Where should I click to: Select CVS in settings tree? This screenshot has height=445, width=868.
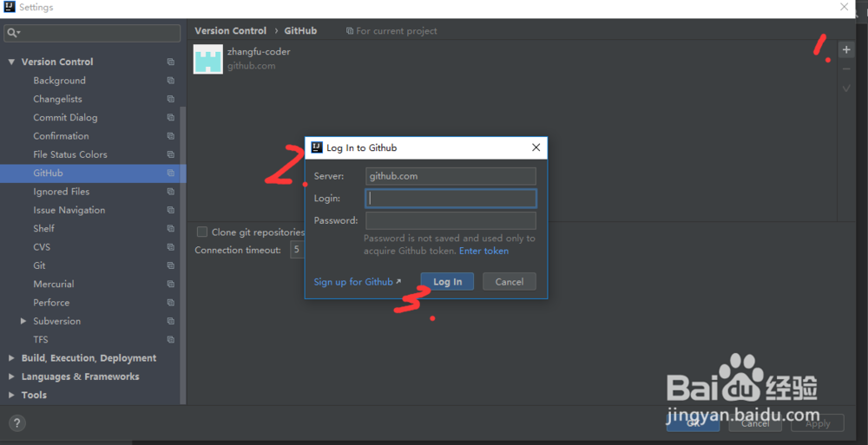[42, 247]
